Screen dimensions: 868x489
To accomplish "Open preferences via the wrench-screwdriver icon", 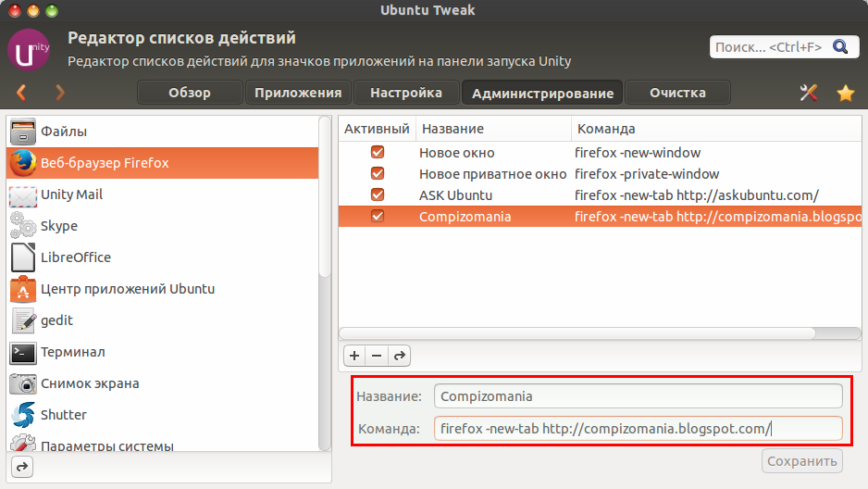I will tap(809, 93).
